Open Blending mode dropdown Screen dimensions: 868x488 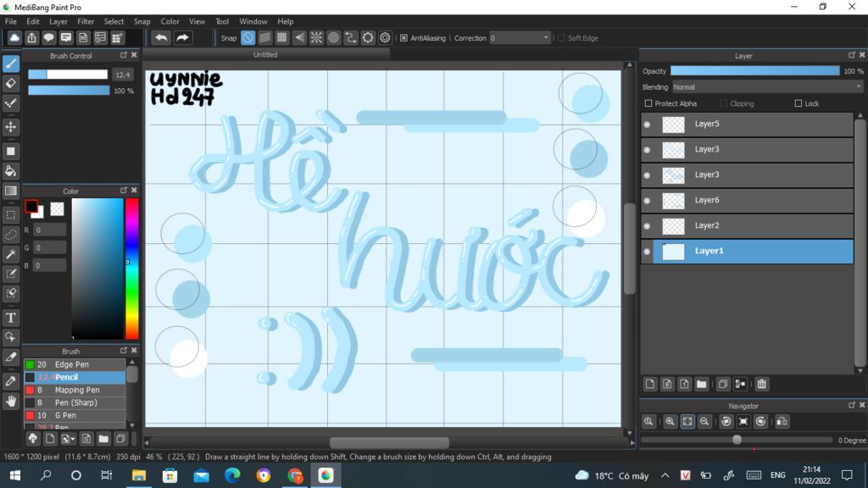768,87
